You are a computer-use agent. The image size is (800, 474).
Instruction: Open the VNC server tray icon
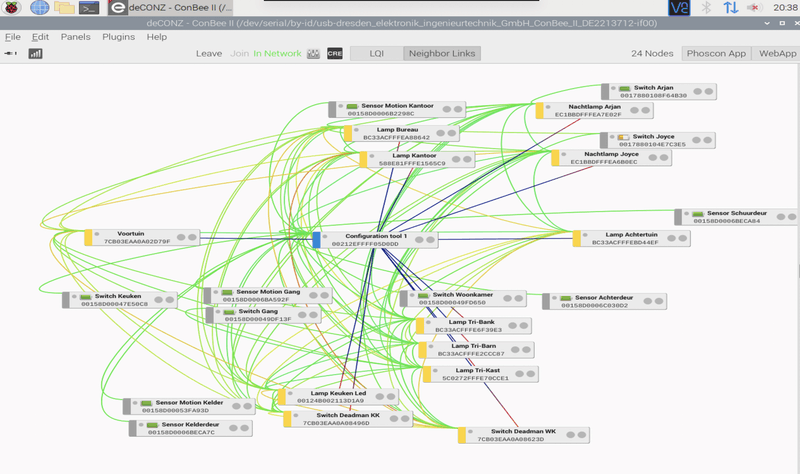point(679,7)
